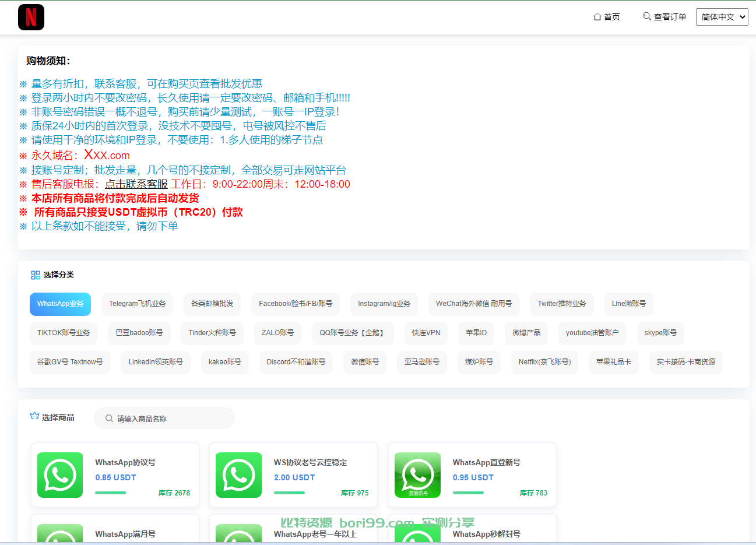Click WhatsApp直登新号 product icon

coord(417,475)
